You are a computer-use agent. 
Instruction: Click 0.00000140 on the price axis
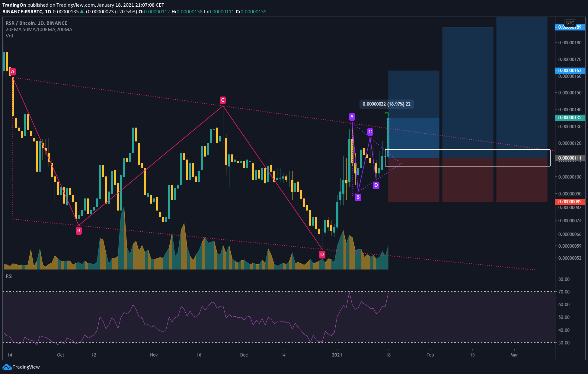pyautogui.click(x=570, y=110)
